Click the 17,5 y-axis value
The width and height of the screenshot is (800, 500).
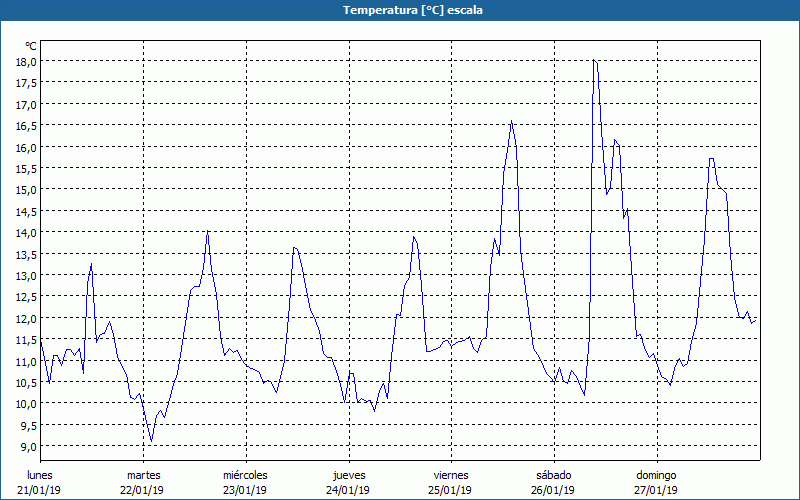coord(27,83)
